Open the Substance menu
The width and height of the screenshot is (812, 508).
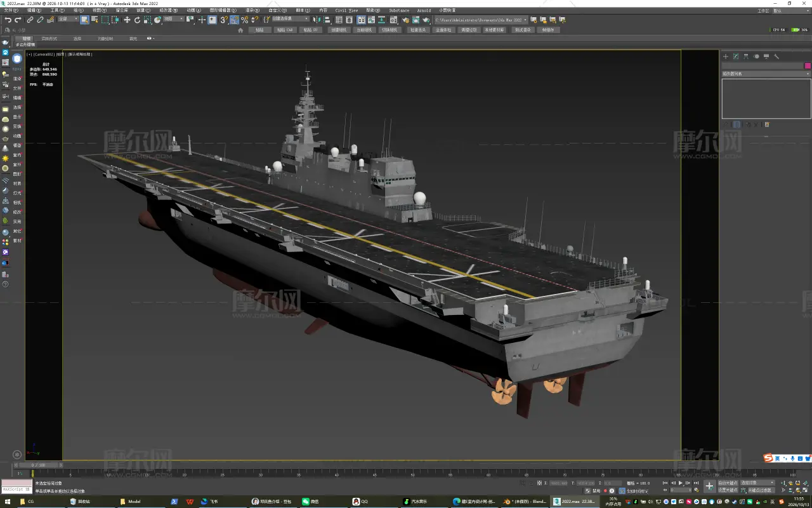(399, 11)
